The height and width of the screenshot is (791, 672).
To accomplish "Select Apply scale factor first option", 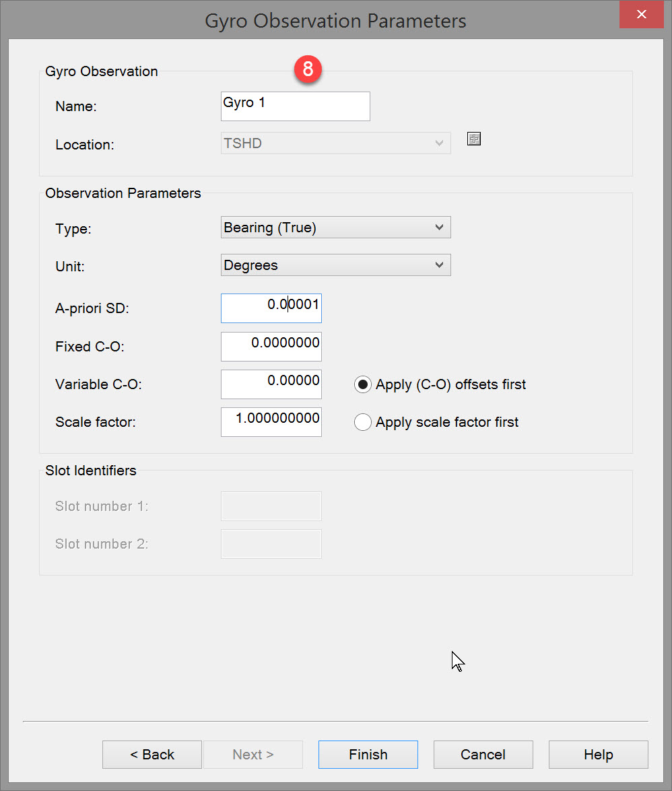I will point(363,423).
